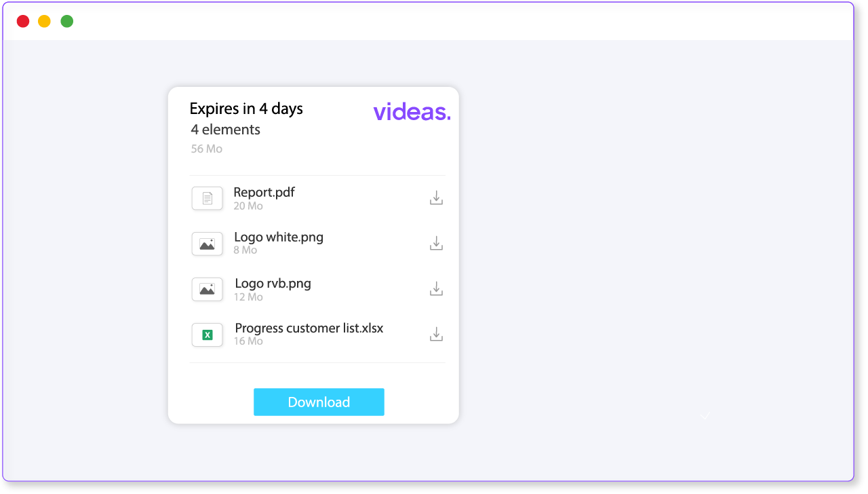Select the Logo white.png file name
The image size is (868, 494).
pos(279,237)
